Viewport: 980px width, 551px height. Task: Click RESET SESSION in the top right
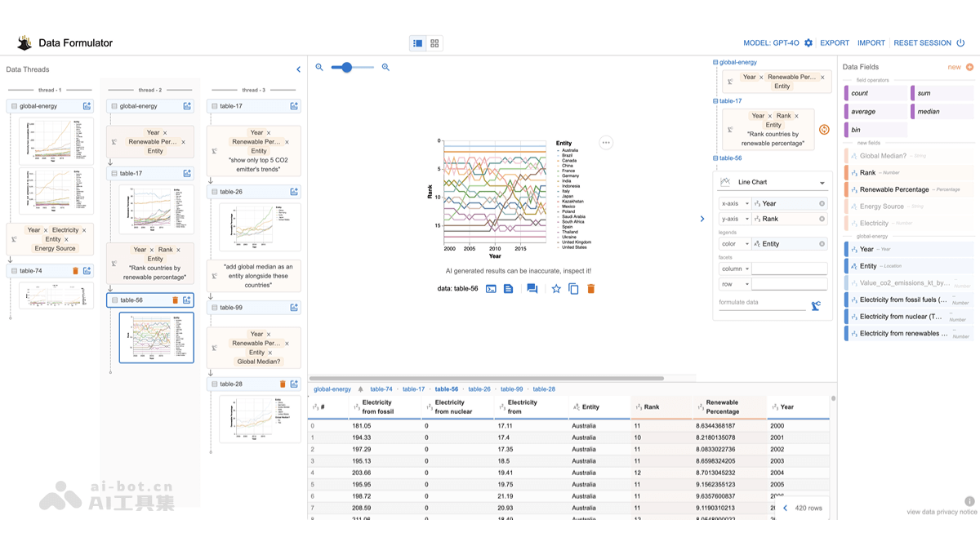coord(921,43)
